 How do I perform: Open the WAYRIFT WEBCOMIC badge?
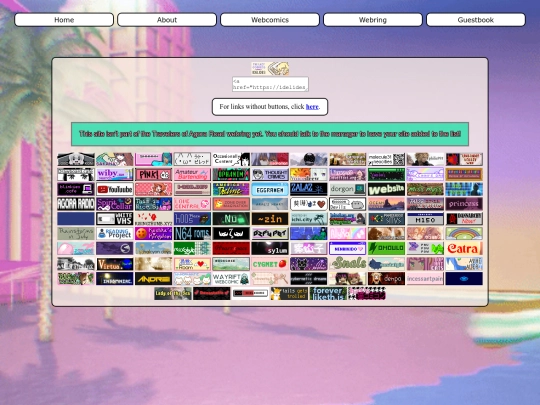point(231,279)
